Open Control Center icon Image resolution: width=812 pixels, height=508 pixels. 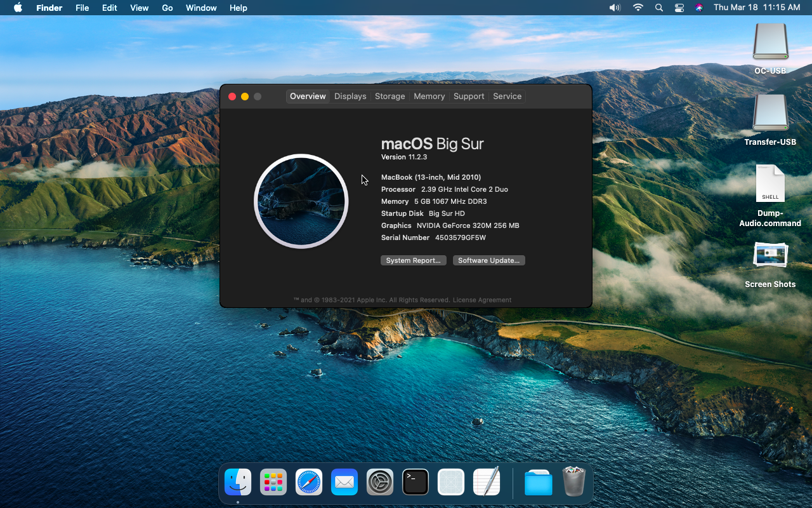pyautogui.click(x=679, y=8)
